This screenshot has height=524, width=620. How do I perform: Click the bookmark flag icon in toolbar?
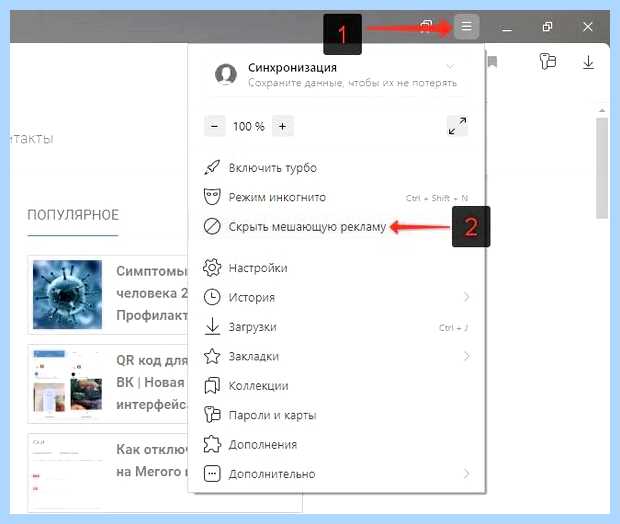(x=492, y=62)
